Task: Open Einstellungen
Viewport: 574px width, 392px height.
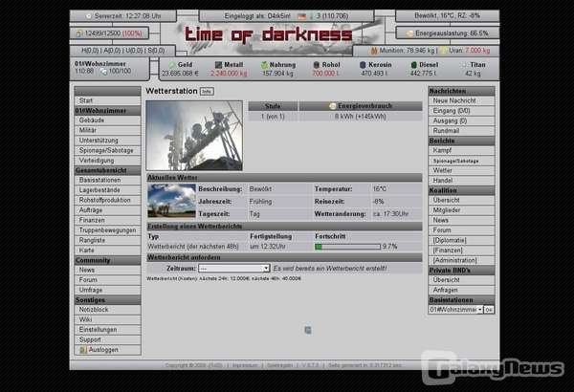Action: [107, 330]
